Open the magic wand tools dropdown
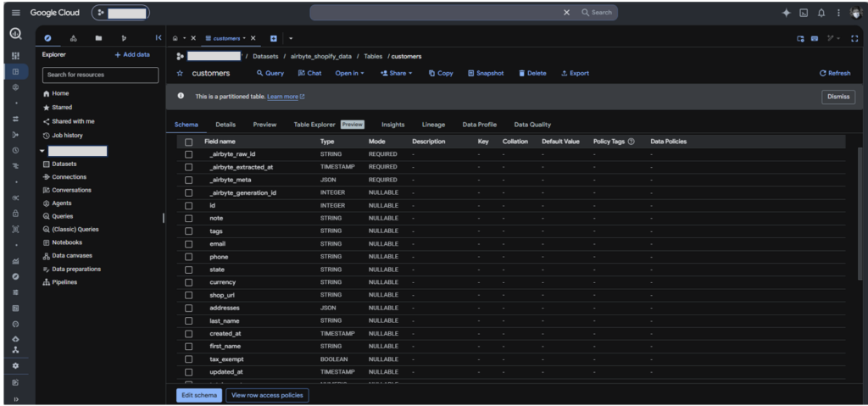The width and height of the screenshot is (868, 406). (833, 38)
